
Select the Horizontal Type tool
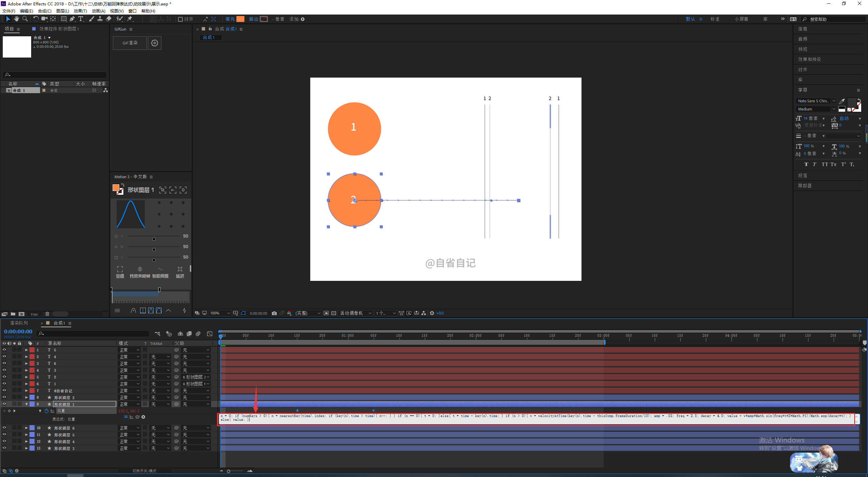pyautogui.click(x=81, y=19)
